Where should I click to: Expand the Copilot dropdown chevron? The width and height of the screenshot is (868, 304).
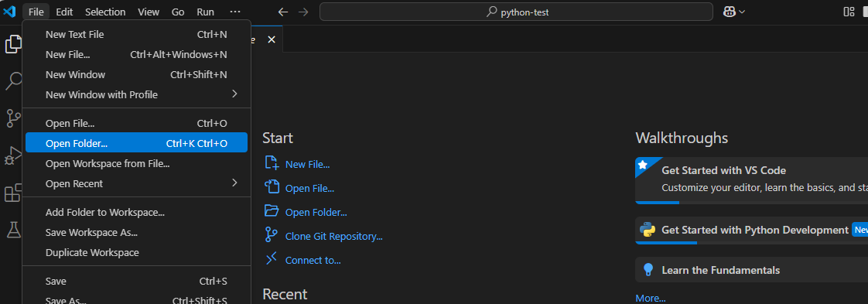pos(742,12)
